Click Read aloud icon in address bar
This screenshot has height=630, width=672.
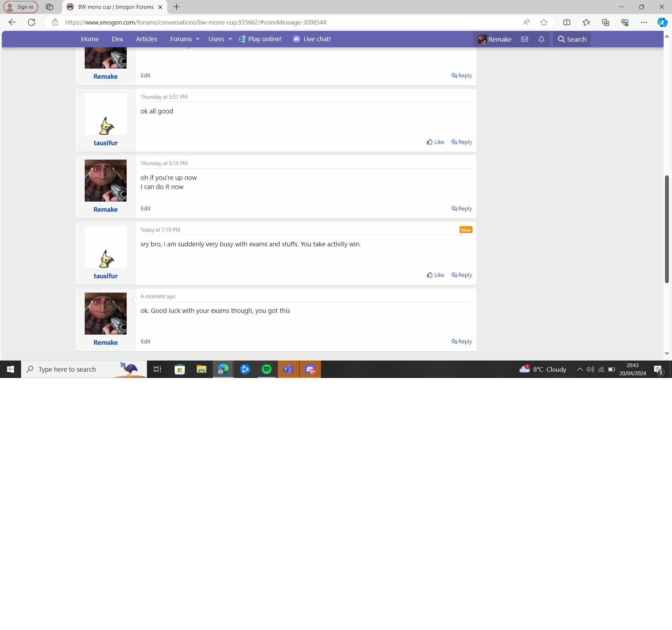pyautogui.click(x=526, y=22)
